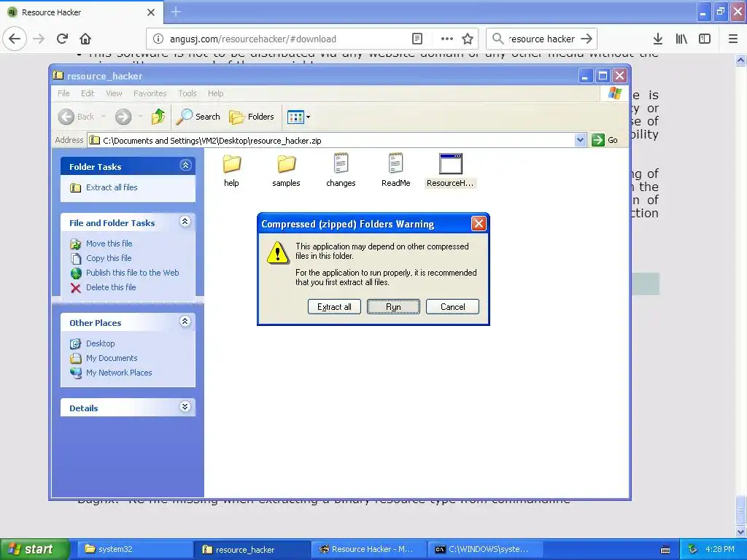
Task: Open Firefox downloads arrow icon
Action: (658, 39)
